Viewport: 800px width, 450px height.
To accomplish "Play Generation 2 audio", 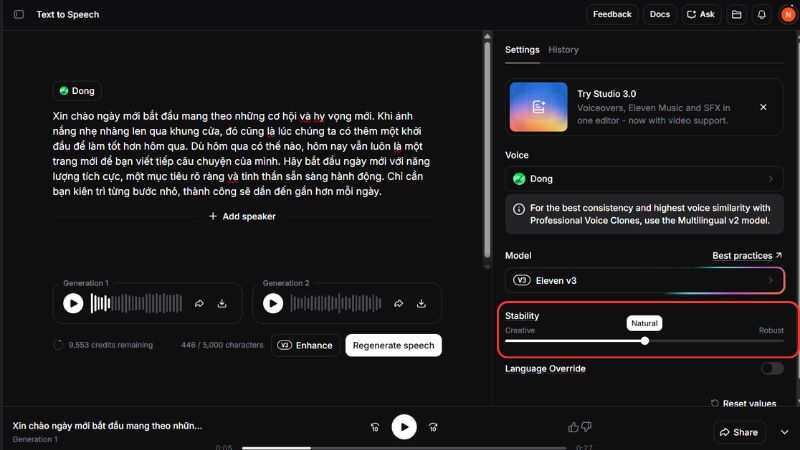I will [x=273, y=304].
